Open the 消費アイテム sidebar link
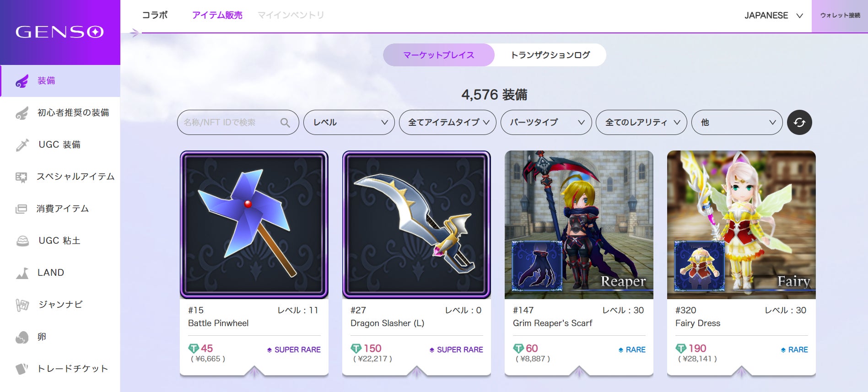 pos(62,209)
